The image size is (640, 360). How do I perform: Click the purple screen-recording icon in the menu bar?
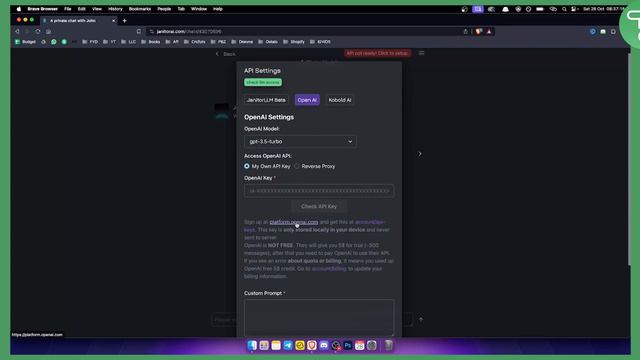[478, 9]
